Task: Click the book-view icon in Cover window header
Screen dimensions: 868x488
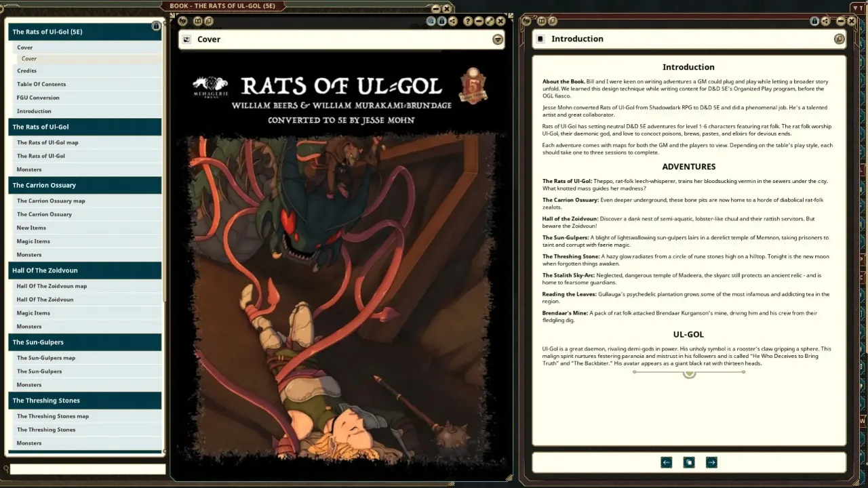Action: pos(198,21)
